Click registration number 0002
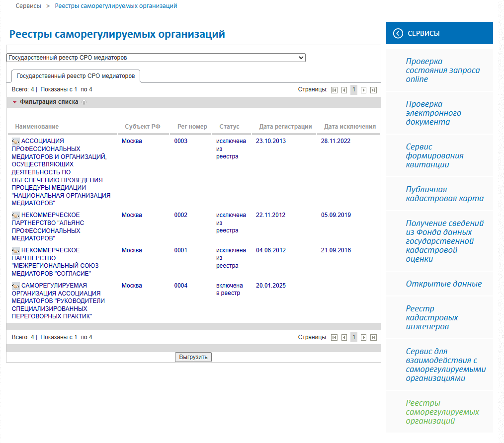504x443 pixels. coord(180,215)
